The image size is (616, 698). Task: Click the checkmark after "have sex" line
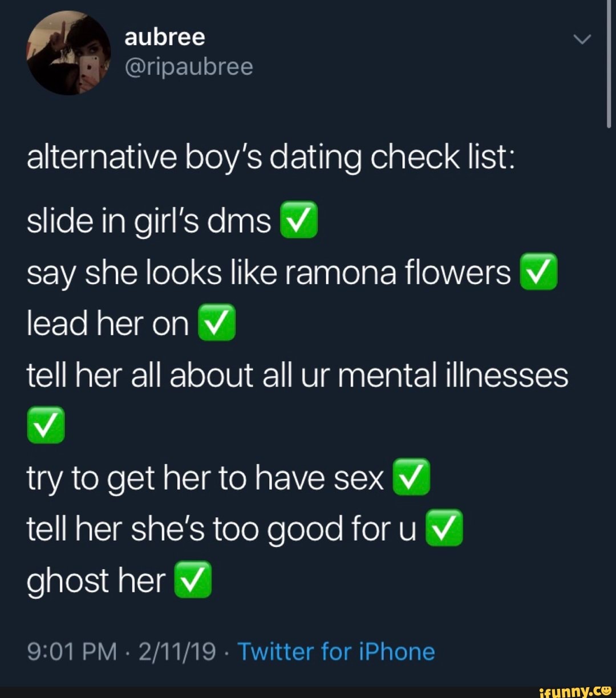pyautogui.click(x=411, y=477)
